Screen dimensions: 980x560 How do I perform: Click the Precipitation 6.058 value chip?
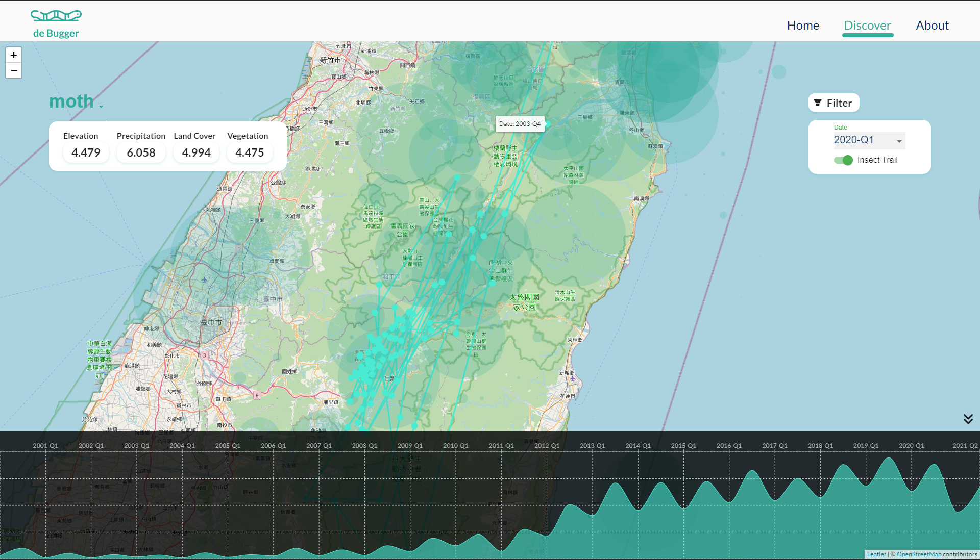[141, 152]
